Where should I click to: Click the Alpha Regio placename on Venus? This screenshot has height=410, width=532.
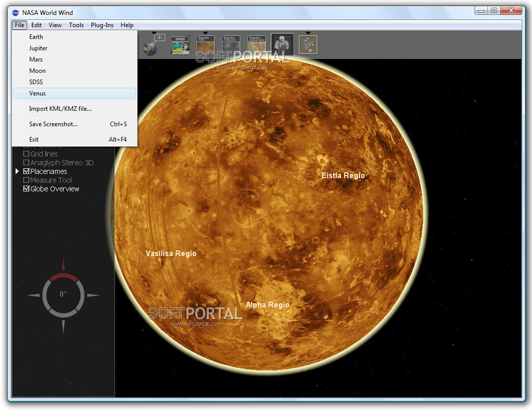(x=267, y=305)
